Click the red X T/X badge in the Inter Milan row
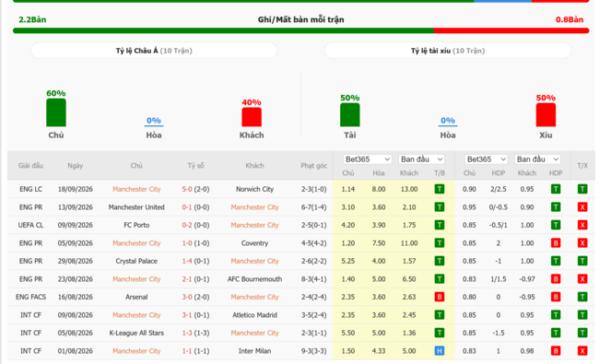The image size is (599, 364). click(x=582, y=350)
